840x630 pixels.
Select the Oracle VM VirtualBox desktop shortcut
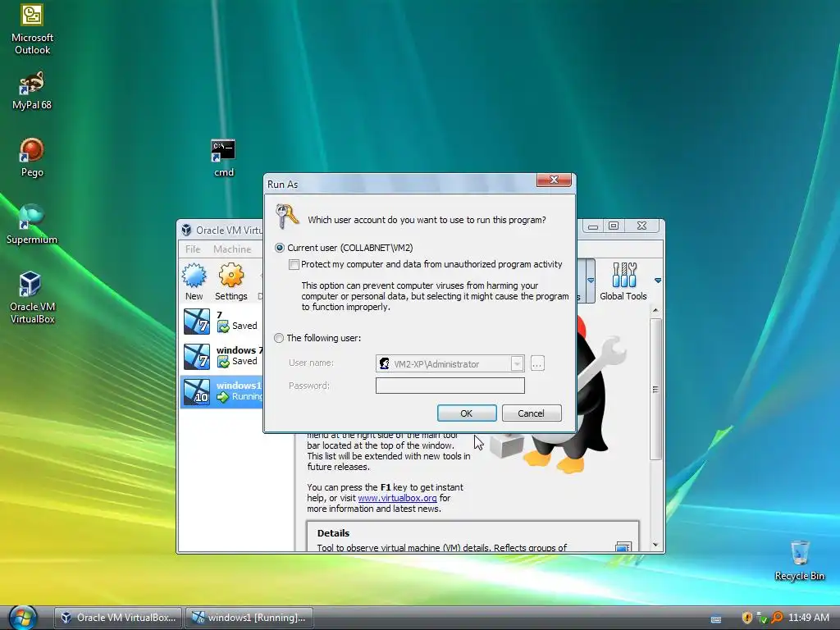(32, 297)
